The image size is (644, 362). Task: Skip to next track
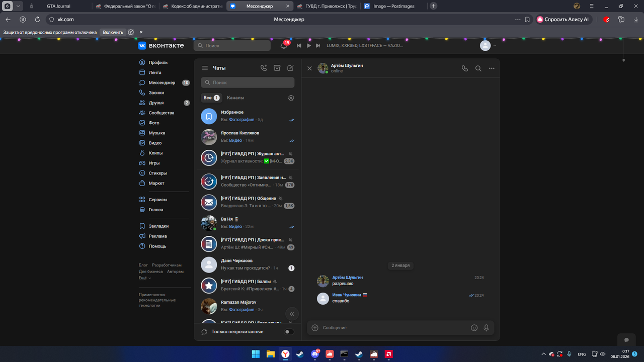[x=318, y=46]
